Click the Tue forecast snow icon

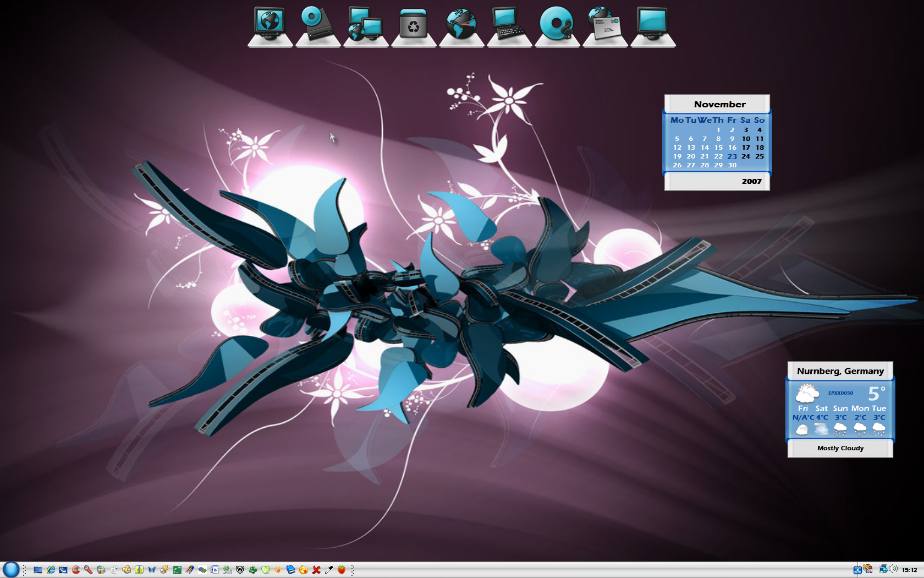pyautogui.click(x=879, y=429)
